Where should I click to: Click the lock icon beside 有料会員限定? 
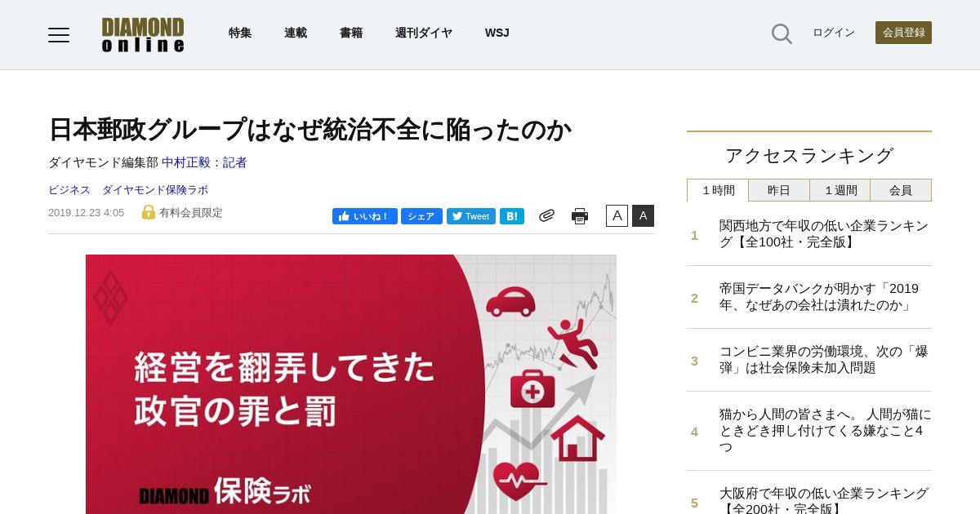point(149,212)
